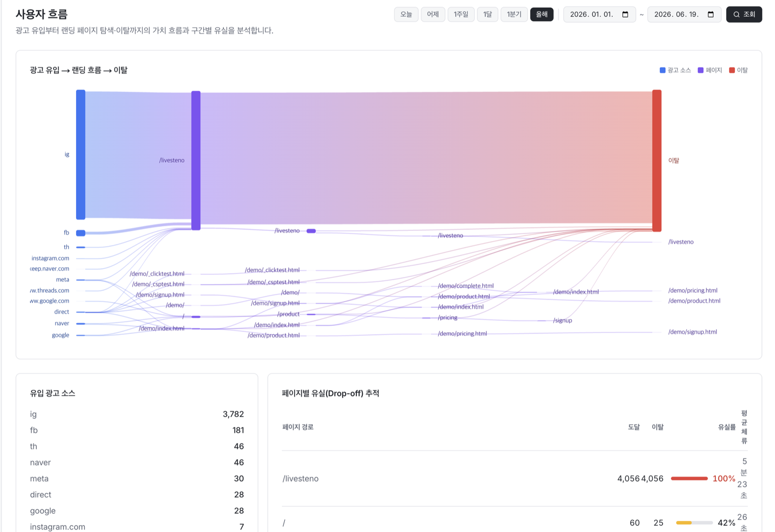Click the start date field 2026. 01. 01.
The height and width of the screenshot is (532, 775).
tap(599, 15)
